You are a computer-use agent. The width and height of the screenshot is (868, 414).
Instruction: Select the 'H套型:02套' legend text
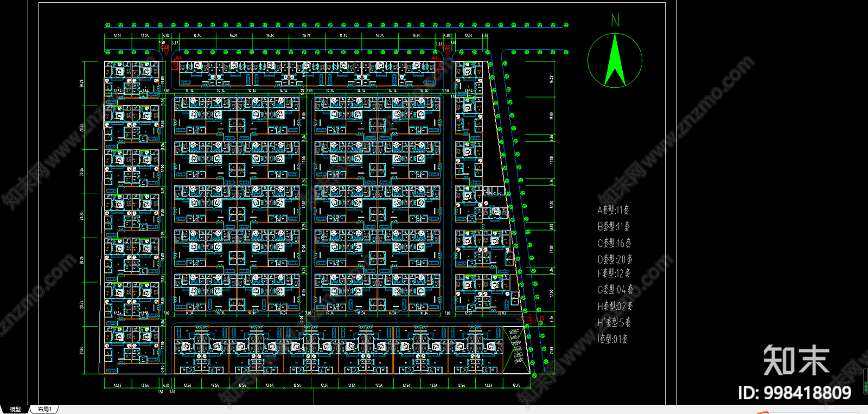[x=615, y=306]
